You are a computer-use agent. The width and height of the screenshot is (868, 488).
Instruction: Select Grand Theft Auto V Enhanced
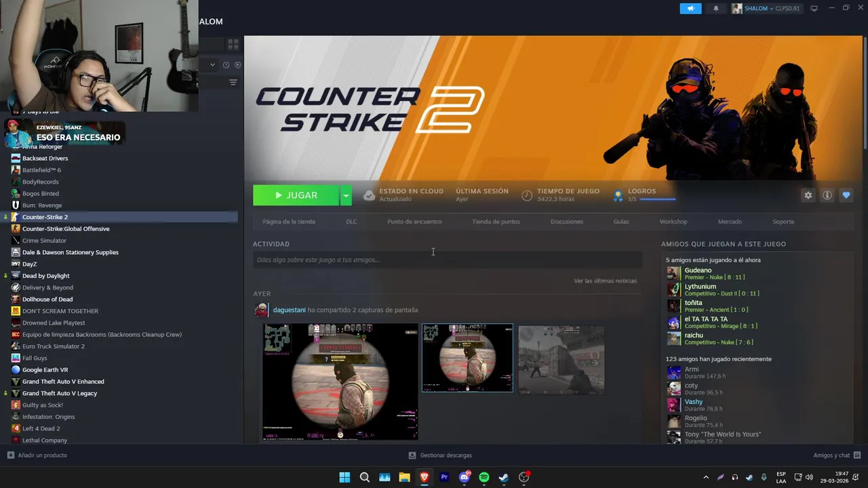coord(63,382)
